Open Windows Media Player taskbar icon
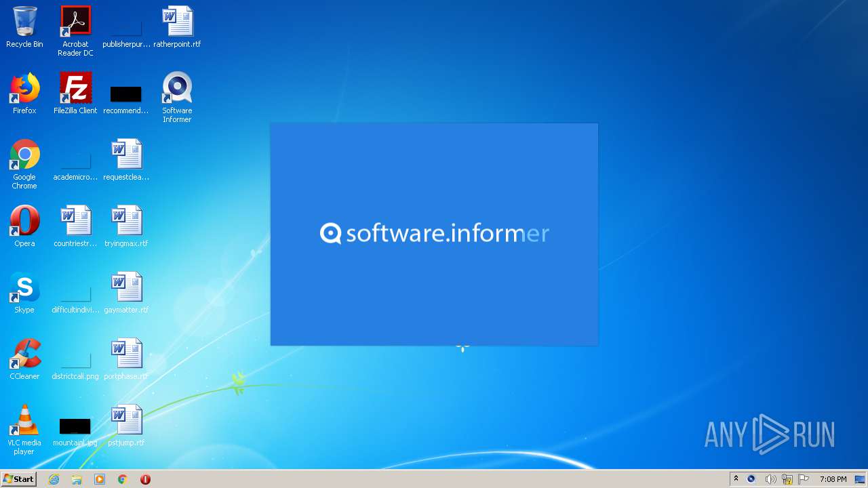868x488 pixels. 100,479
